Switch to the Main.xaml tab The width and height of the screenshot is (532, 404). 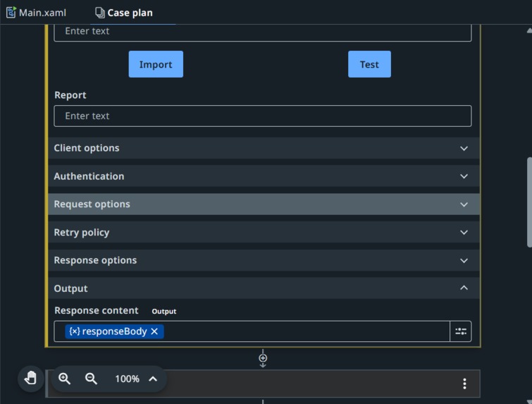pos(37,13)
